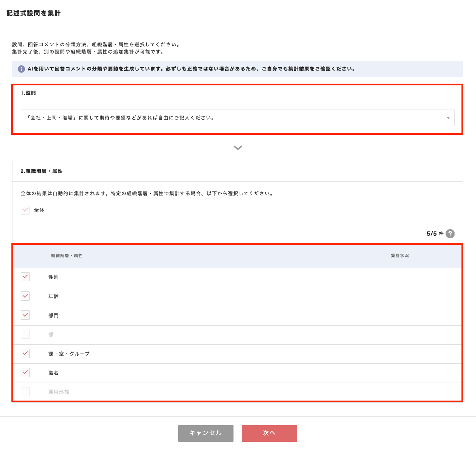
Task: Click the 集計状況 column header
Action: 400,256
